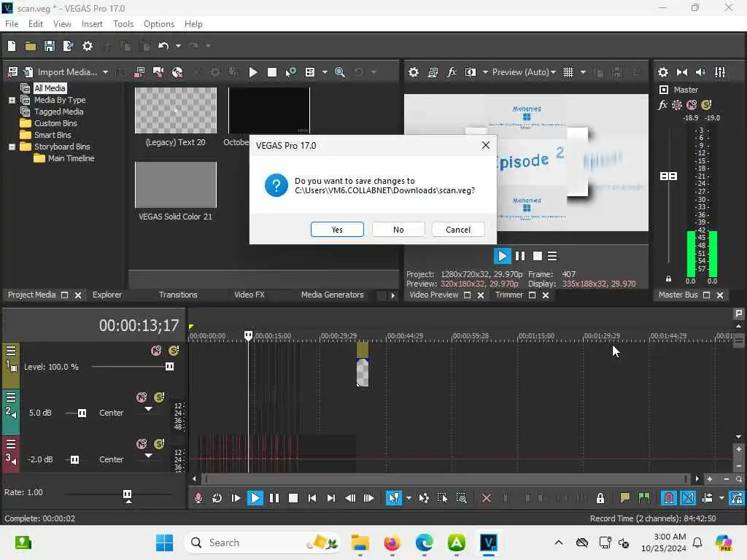Click the track 1 Level slider handle
Viewport: 747px width, 560px height.
[x=169, y=367]
